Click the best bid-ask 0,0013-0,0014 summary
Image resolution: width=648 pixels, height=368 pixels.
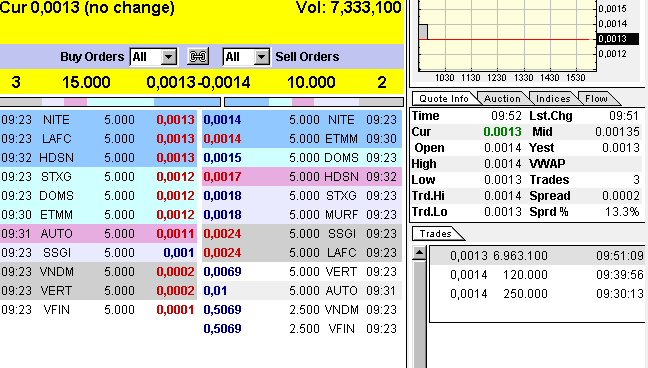198,82
